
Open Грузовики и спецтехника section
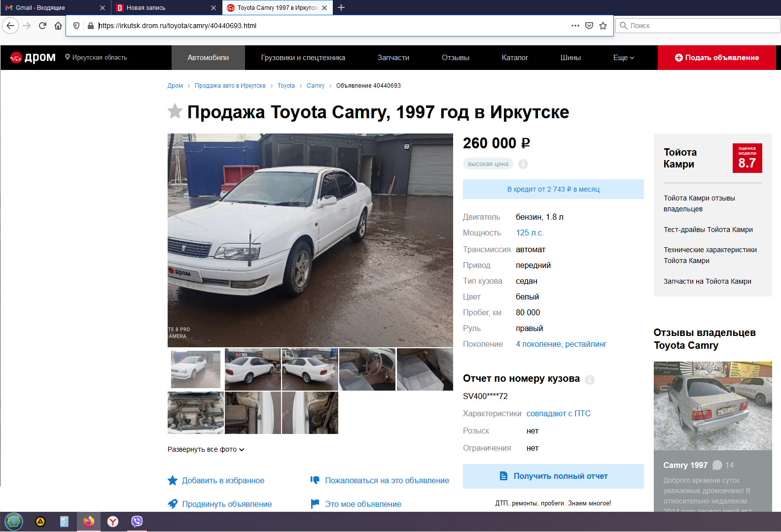point(303,58)
